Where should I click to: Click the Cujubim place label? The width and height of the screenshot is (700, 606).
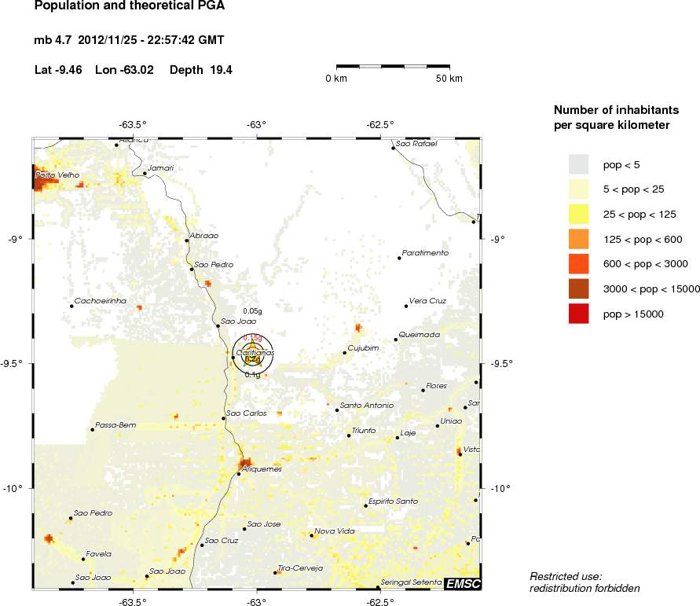click(364, 348)
